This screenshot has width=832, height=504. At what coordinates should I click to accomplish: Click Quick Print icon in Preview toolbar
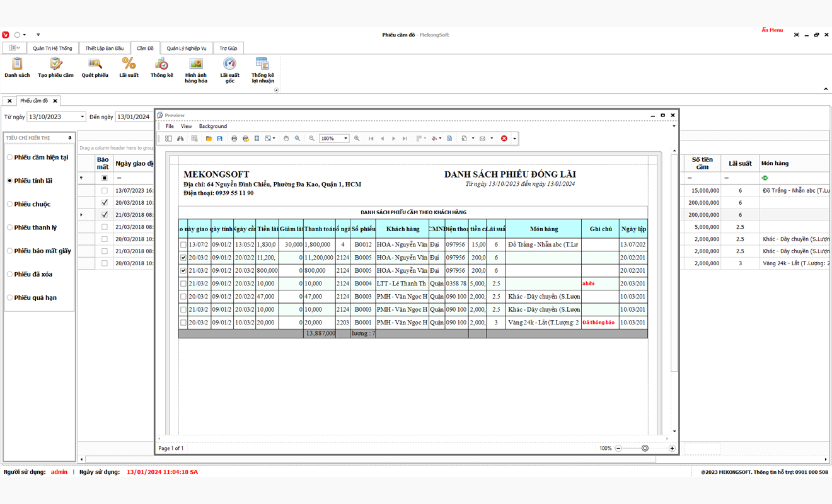pyautogui.click(x=246, y=139)
